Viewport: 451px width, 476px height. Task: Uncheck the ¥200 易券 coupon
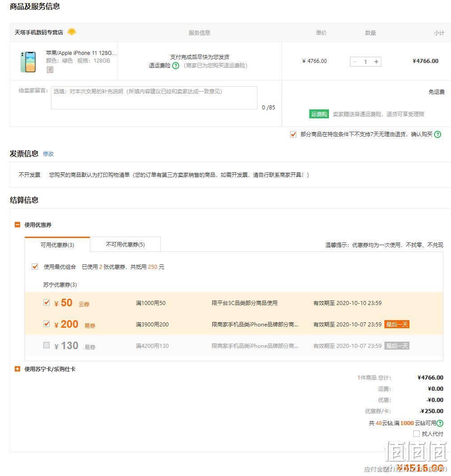[46, 324]
